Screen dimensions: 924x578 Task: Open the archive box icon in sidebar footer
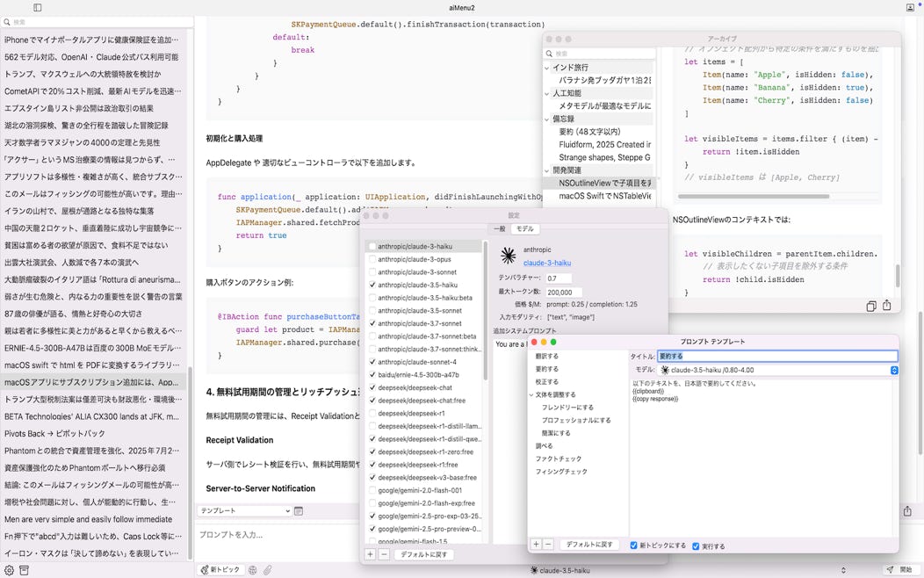coord(25,570)
